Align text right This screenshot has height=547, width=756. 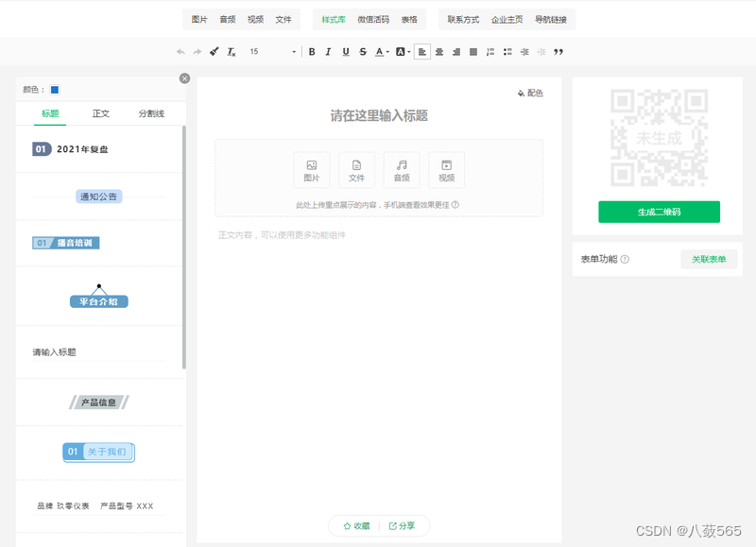(456, 52)
